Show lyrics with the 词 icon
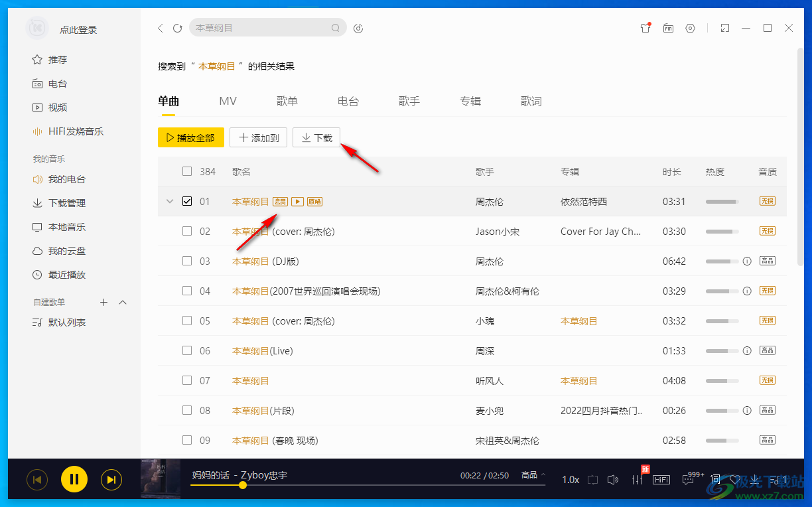 715,480
